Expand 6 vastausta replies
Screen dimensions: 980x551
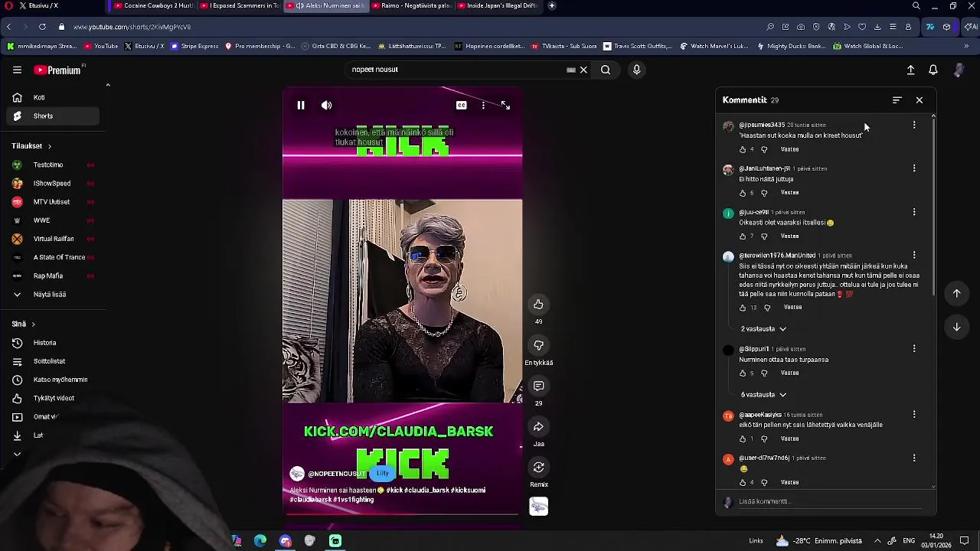tap(763, 395)
